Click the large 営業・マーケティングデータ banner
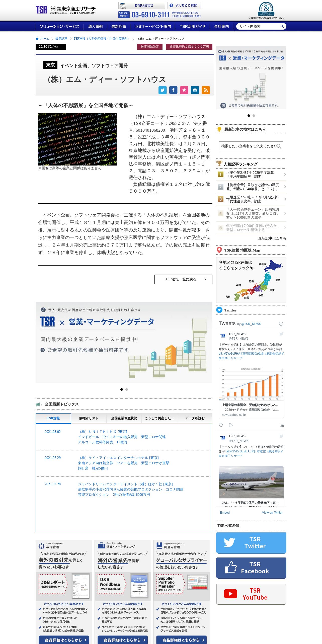This screenshot has height=644, width=322. (x=124, y=342)
